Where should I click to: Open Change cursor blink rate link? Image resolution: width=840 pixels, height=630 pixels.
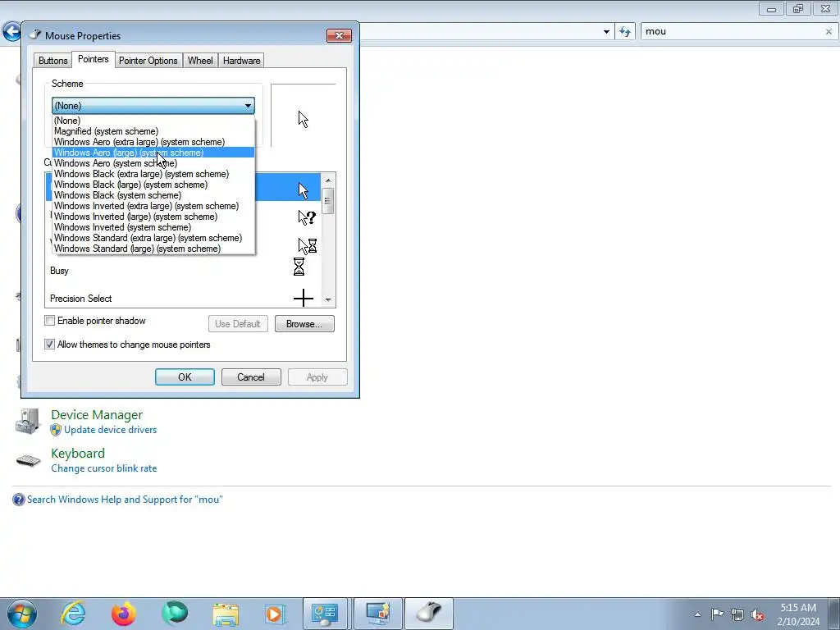tap(104, 468)
